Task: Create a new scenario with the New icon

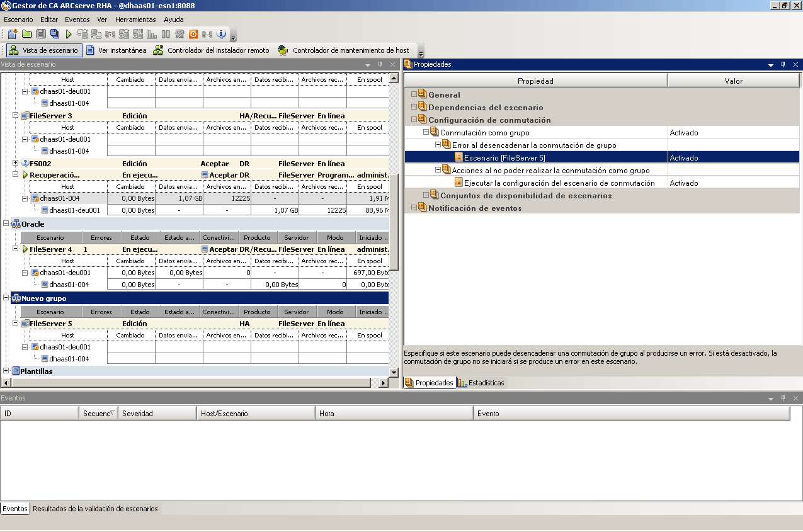Action: point(13,34)
